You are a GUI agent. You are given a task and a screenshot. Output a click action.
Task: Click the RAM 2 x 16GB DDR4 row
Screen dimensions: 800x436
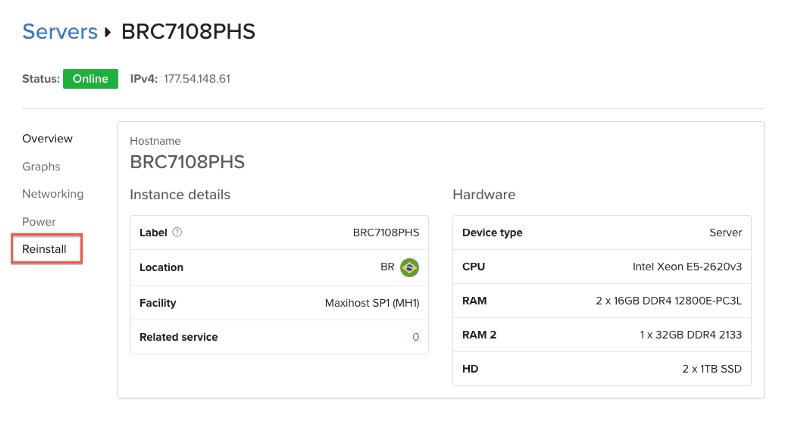point(602,301)
